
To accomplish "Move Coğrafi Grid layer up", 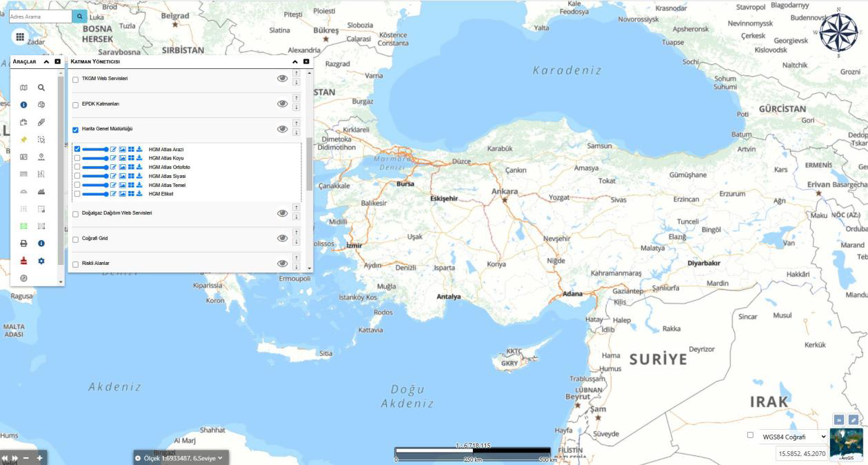I will tap(296, 233).
